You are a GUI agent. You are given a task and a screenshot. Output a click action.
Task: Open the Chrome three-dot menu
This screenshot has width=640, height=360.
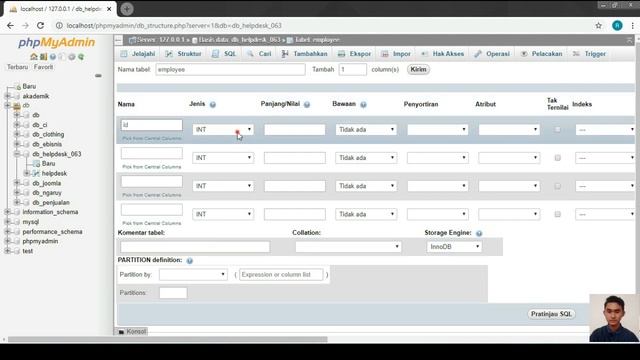[x=633, y=25]
